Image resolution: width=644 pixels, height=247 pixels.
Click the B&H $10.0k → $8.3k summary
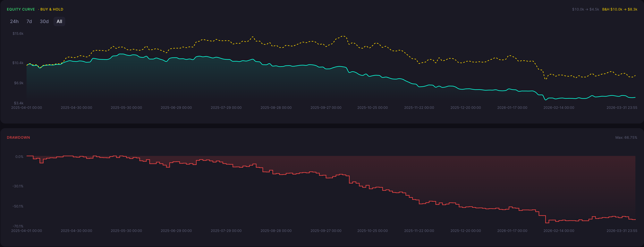[x=620, y=9]
